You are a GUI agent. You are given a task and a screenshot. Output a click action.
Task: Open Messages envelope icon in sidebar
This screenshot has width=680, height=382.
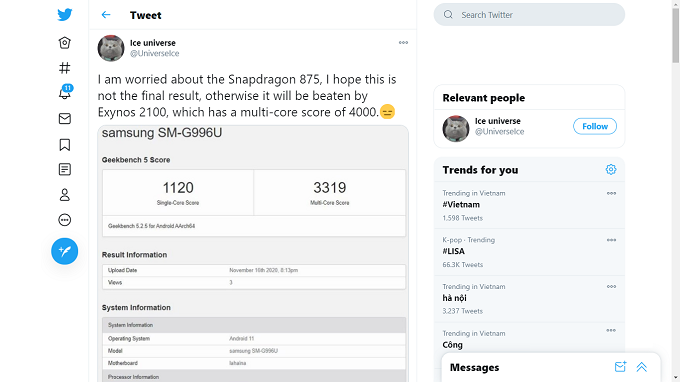(x=65, y=118)
